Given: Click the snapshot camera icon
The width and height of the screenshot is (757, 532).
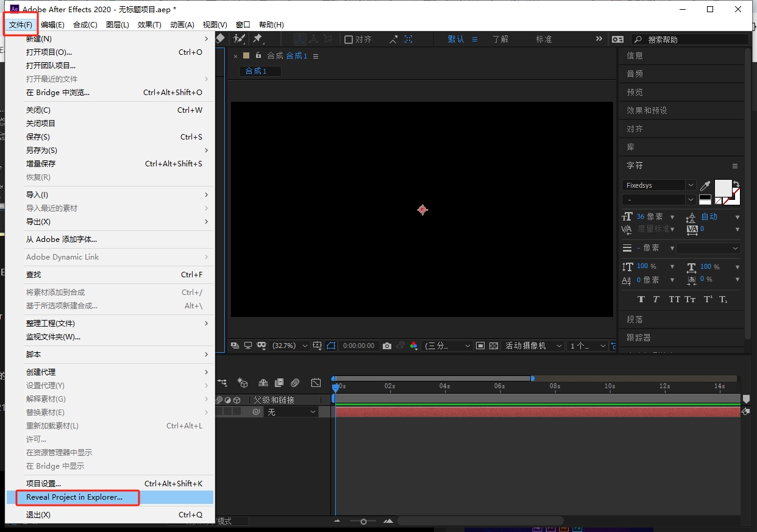Looking at the screenshot, I should 386,346.
